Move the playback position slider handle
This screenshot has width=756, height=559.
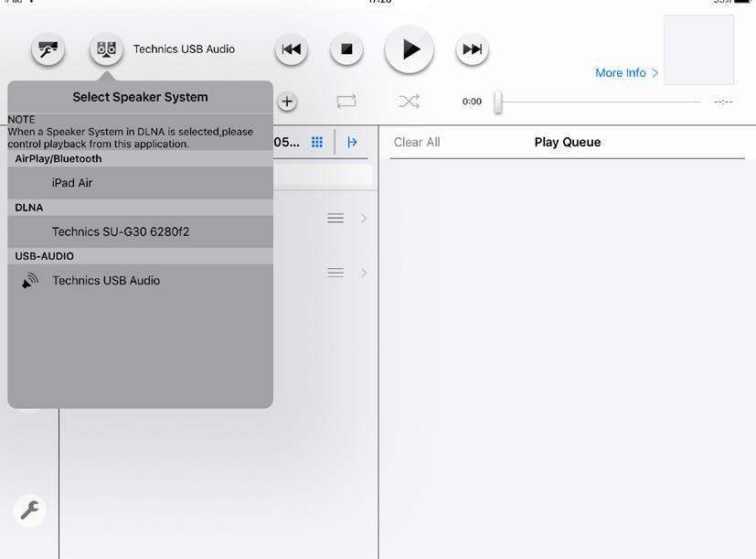498,102
